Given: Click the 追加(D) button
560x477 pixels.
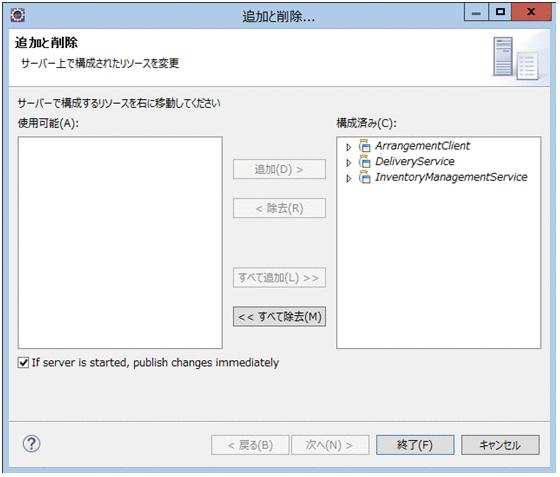Looking at the screenshot, I should 279,169.
